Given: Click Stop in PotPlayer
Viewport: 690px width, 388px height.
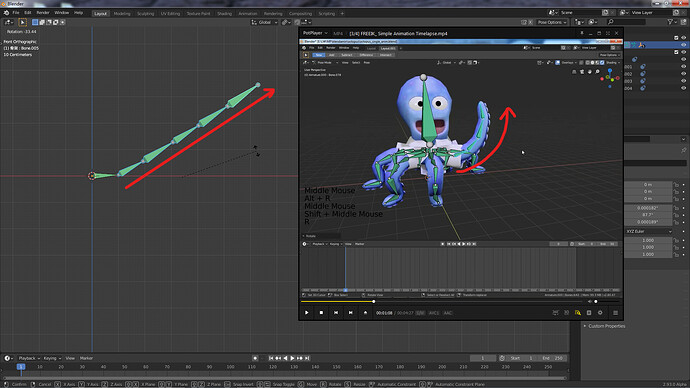Looking at the screenshot, I should (321, 313).
